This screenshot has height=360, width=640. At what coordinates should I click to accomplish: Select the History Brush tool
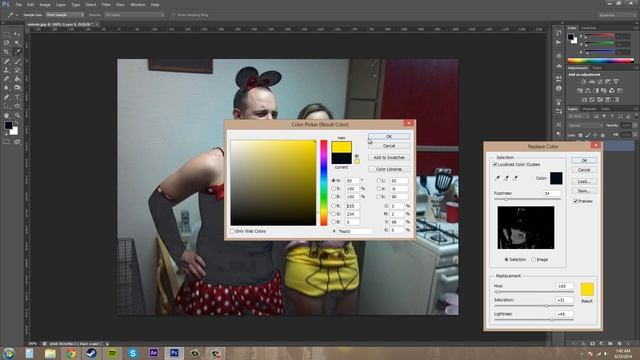(17, 70)
